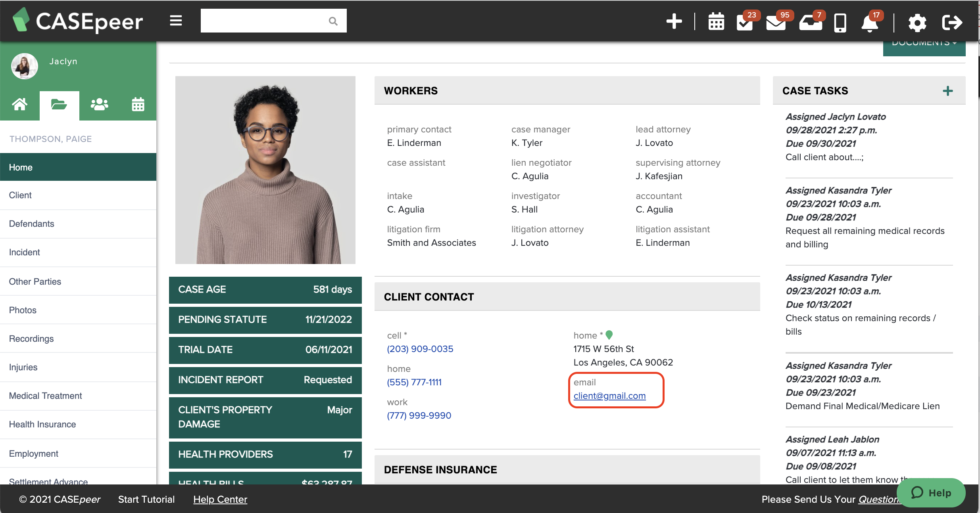
Task: Go to sidebar home house icon
Action: point(20,105)
